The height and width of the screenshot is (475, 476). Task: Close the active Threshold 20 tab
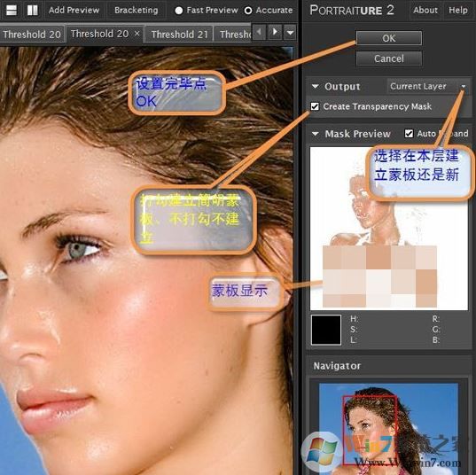click(x=137, y=33)
